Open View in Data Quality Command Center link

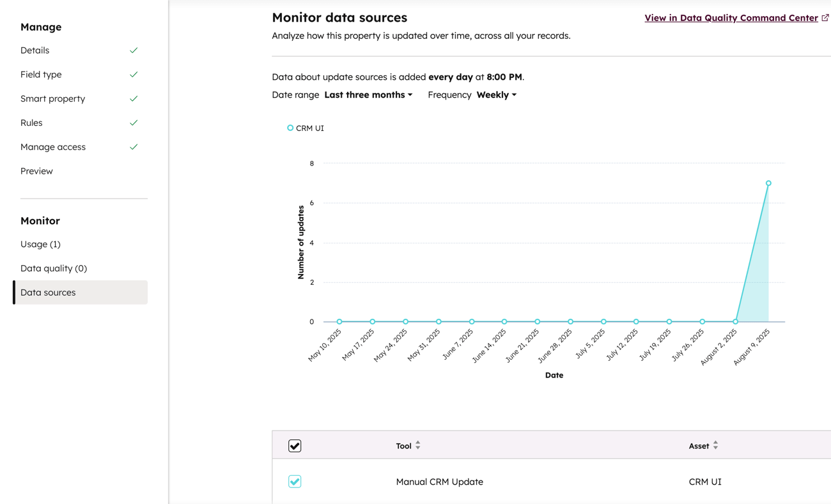731,18
